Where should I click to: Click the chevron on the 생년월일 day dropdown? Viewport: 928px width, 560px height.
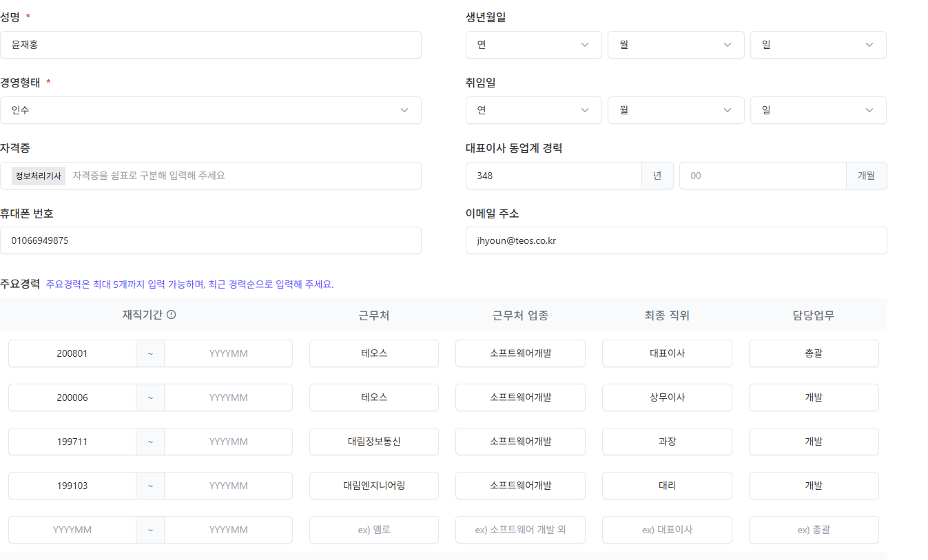[869, 44]
